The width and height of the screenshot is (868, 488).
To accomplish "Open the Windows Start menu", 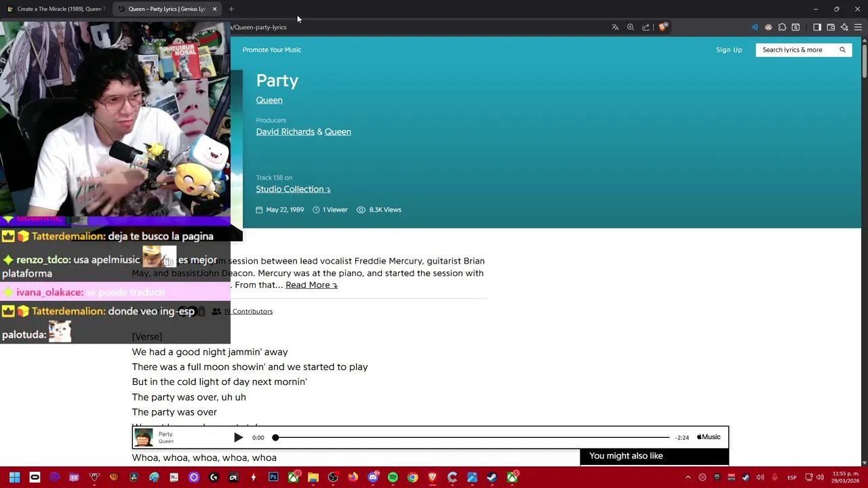I will (15, 477).
